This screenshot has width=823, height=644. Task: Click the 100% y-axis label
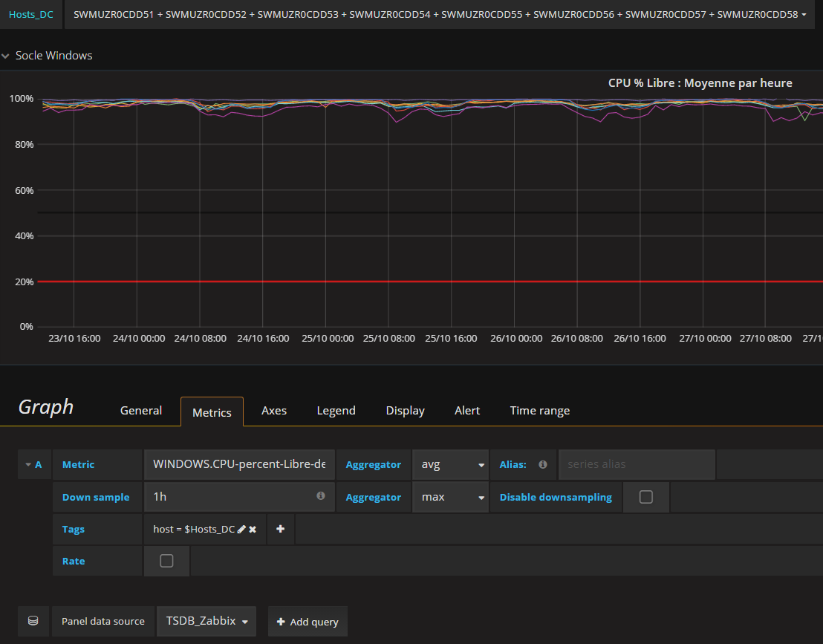tap(22, 99)
